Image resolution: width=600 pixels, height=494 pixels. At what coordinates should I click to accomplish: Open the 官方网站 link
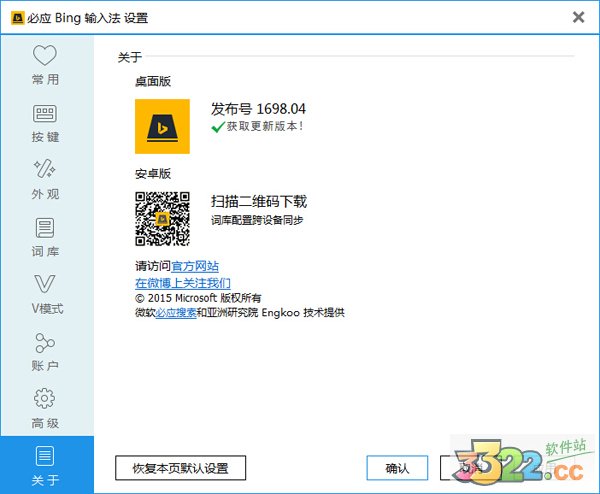click(x=195, y=266)
